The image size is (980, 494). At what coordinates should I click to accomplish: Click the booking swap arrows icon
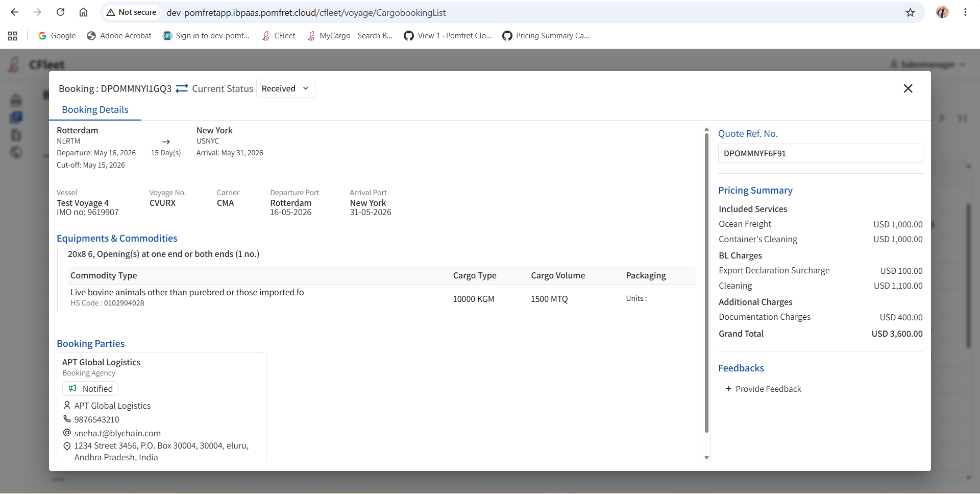(x=182, y=88)
